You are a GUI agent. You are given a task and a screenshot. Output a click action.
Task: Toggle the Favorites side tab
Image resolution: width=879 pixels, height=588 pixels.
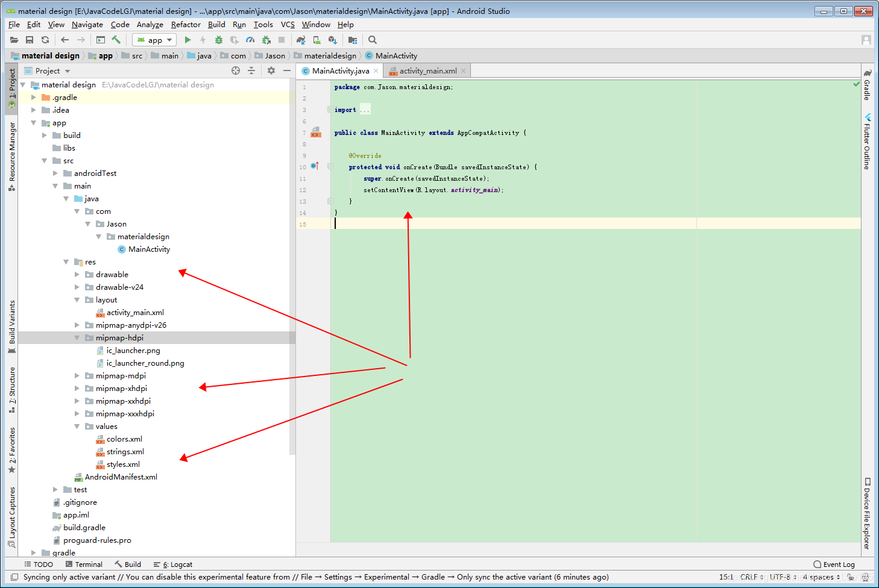[11, 450]
